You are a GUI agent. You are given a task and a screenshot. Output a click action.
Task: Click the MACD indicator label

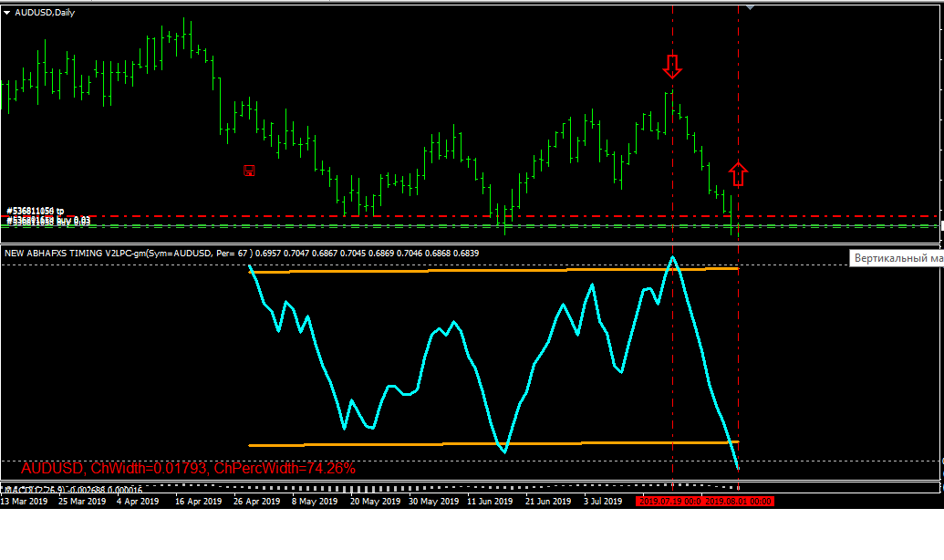(x=72, y=490)
